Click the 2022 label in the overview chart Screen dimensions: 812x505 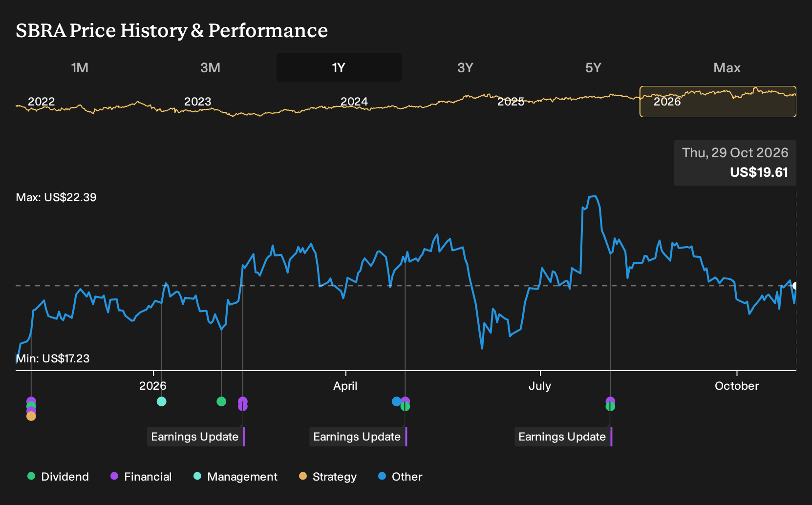click(42, 102)
